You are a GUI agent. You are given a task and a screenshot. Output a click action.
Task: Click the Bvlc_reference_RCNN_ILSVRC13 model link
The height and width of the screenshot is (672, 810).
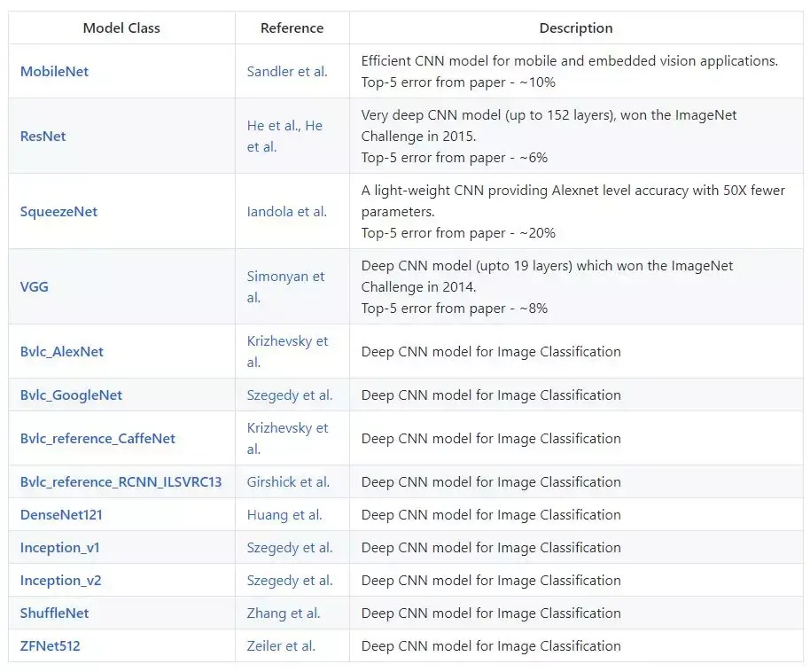coord(121,481)
